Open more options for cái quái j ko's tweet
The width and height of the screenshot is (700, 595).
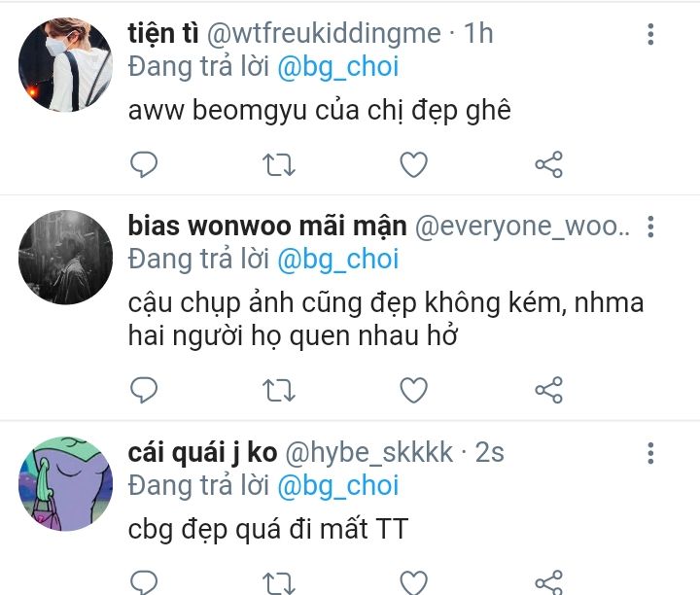(650, 453)
